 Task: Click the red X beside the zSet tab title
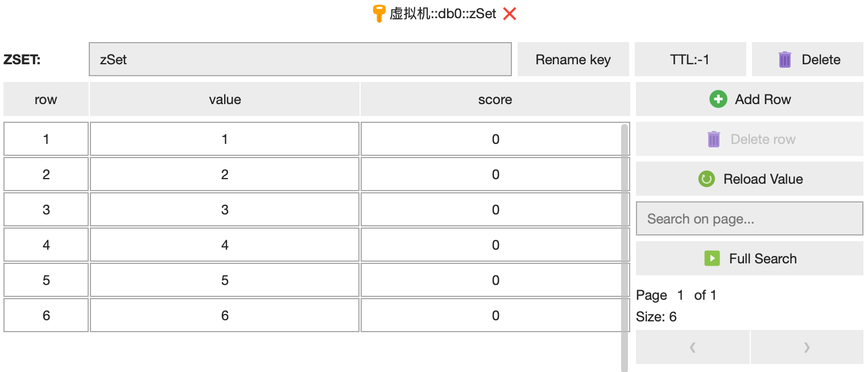pos(509,13)
